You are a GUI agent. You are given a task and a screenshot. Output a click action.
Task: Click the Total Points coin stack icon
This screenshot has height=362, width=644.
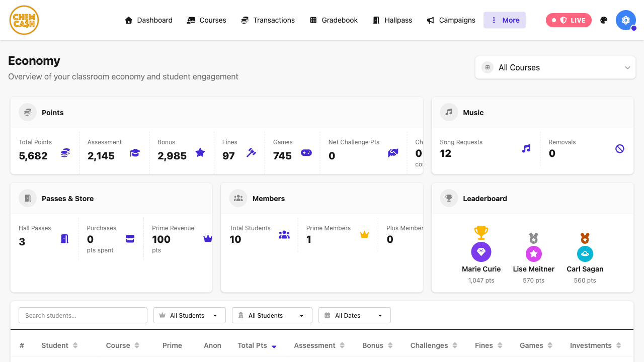[x=65, y=153]
